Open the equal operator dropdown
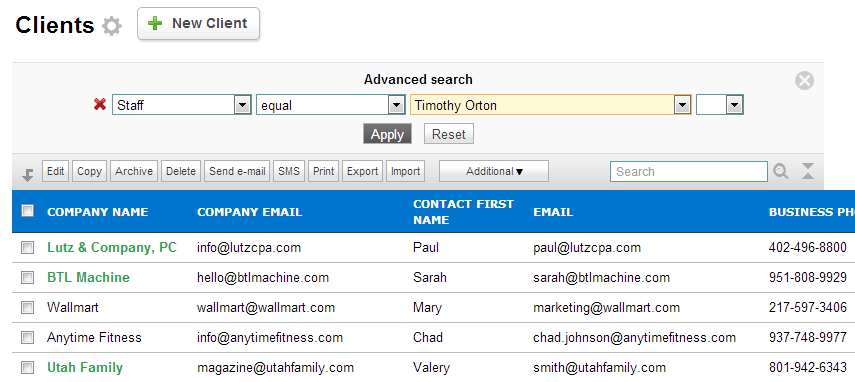 (396, 105)
